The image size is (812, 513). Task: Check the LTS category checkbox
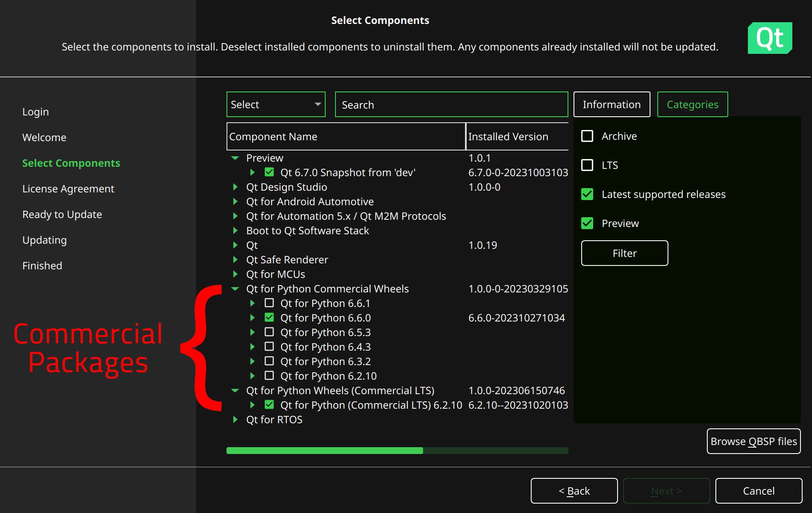pyautogui.click(x=587, y=165)
